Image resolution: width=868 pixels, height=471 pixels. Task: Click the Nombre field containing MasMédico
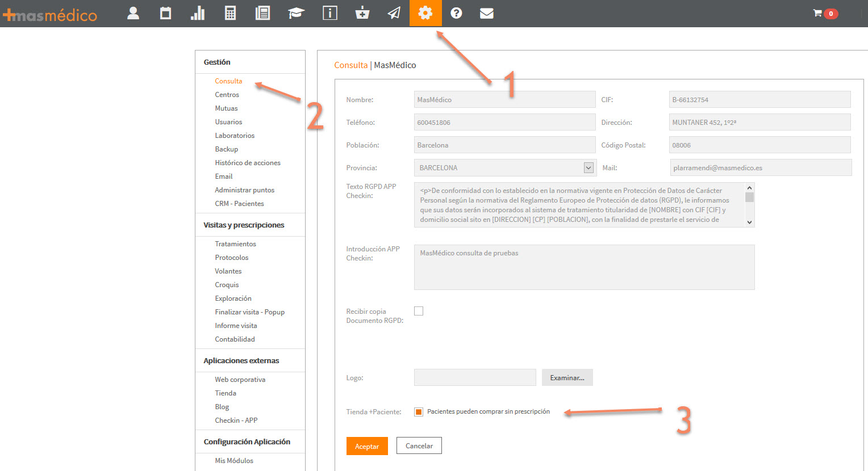click(x=504, y=99)
